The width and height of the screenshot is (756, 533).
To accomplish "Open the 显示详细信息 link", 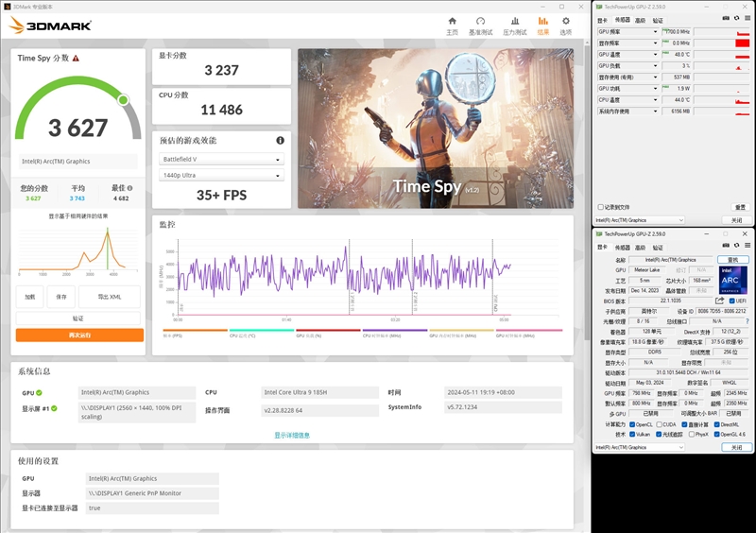I will (x=292, y=435).
